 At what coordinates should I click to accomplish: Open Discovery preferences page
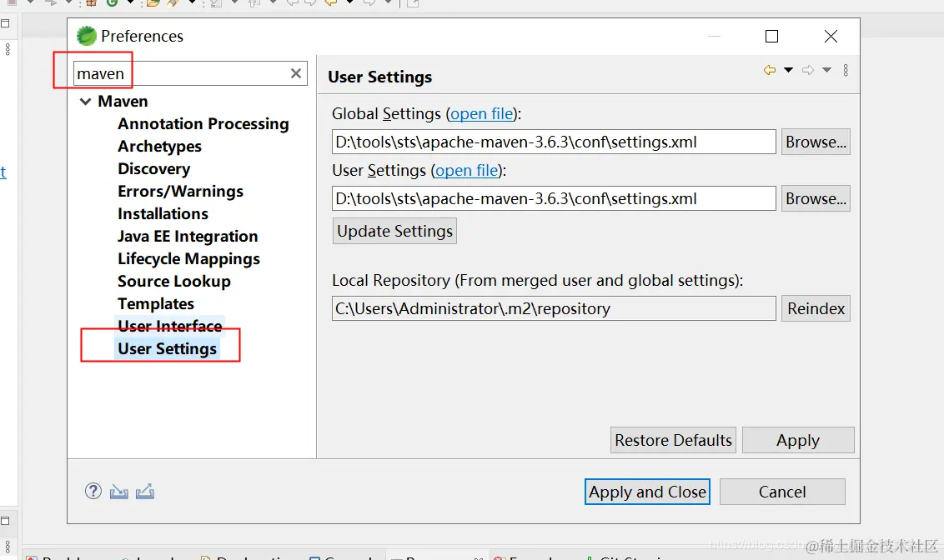153,169
